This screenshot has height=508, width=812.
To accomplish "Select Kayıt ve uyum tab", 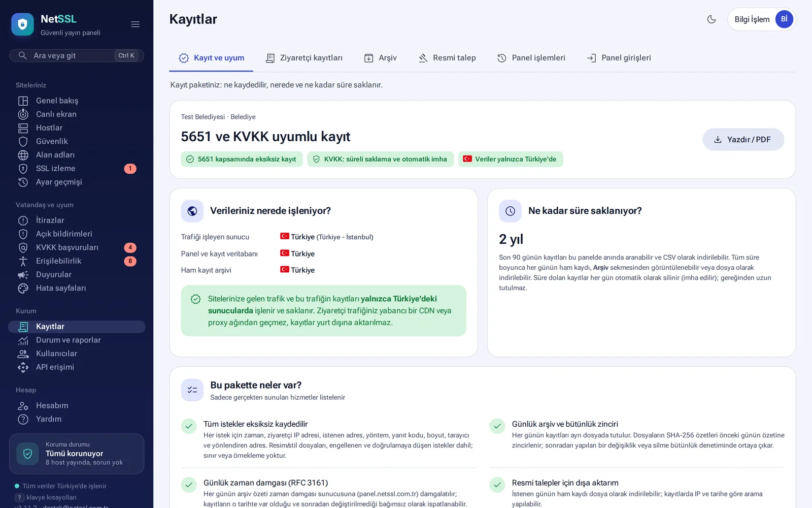I will pos(211,58).
